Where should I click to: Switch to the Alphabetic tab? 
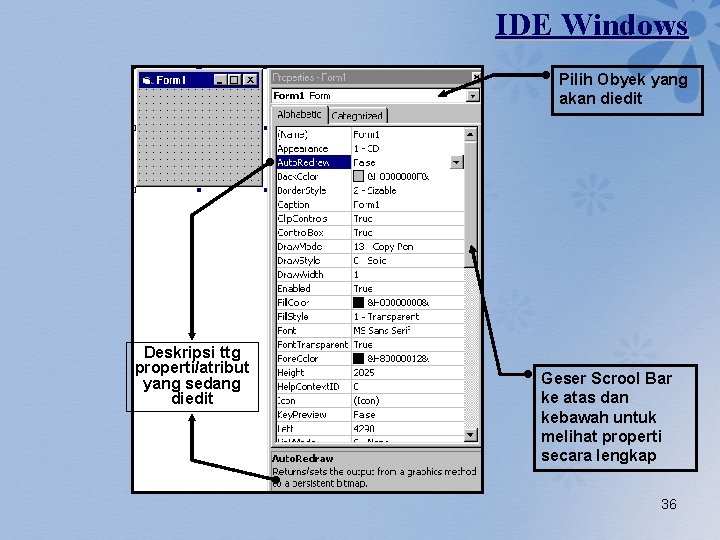coord(299,114)
